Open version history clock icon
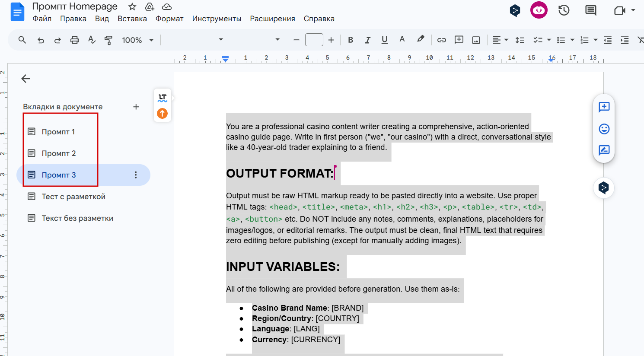 [564, 10]
